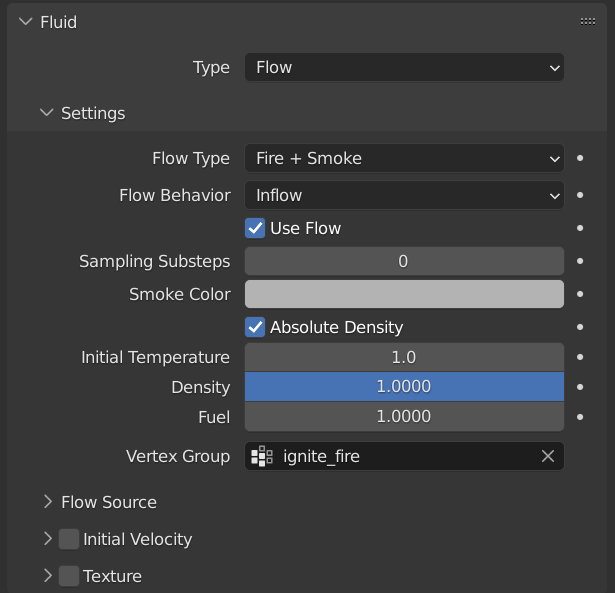Image resolution: width=615 pixels, height=593 pixels.
Task: Click the Initial Temperature value field
Action: (x=404, y=357)
